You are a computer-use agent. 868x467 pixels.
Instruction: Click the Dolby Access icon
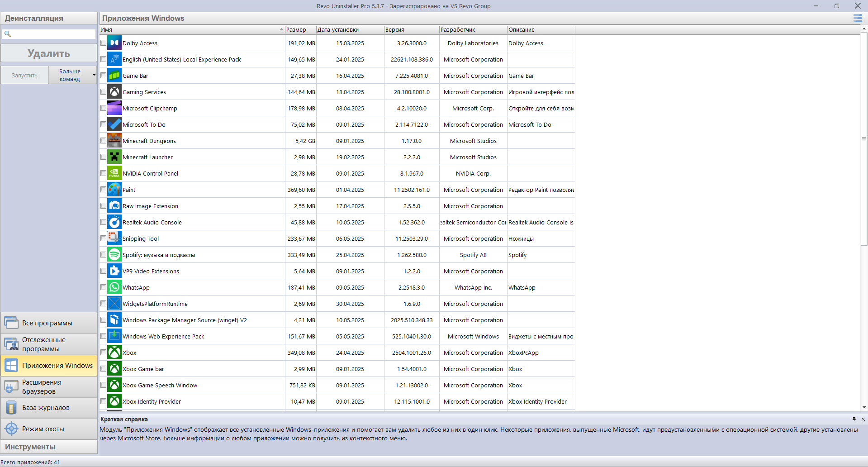(114, 43)
